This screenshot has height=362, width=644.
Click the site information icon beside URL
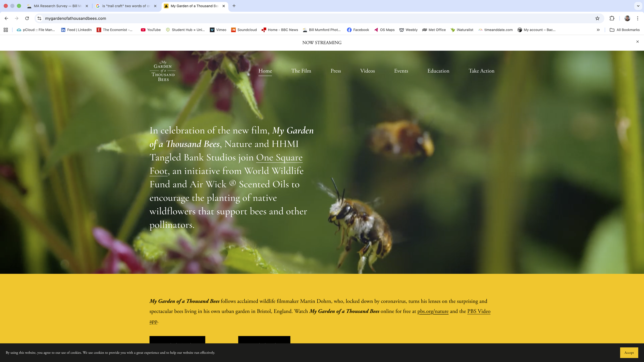pos(39,18)
